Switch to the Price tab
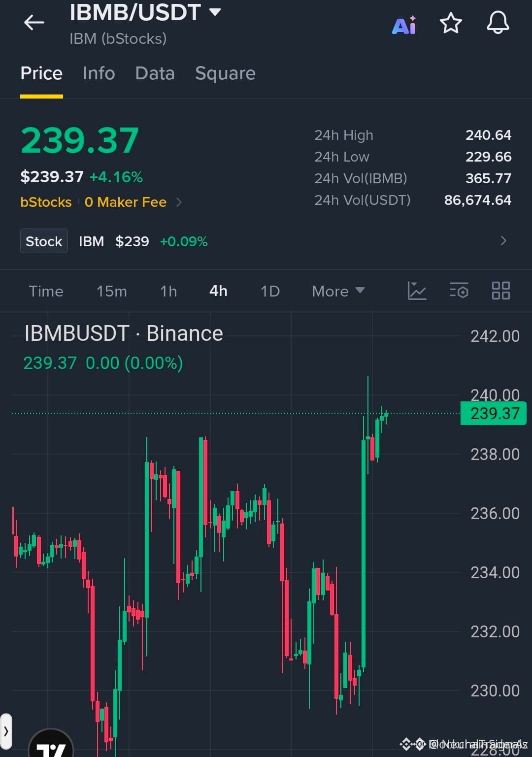This screenshot has height=757, width=532. point(41,73)
